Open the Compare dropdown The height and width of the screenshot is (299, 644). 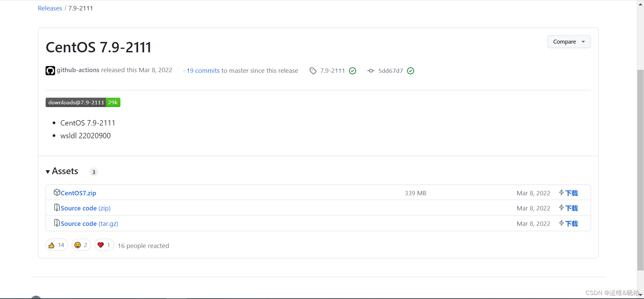(569, 42)
